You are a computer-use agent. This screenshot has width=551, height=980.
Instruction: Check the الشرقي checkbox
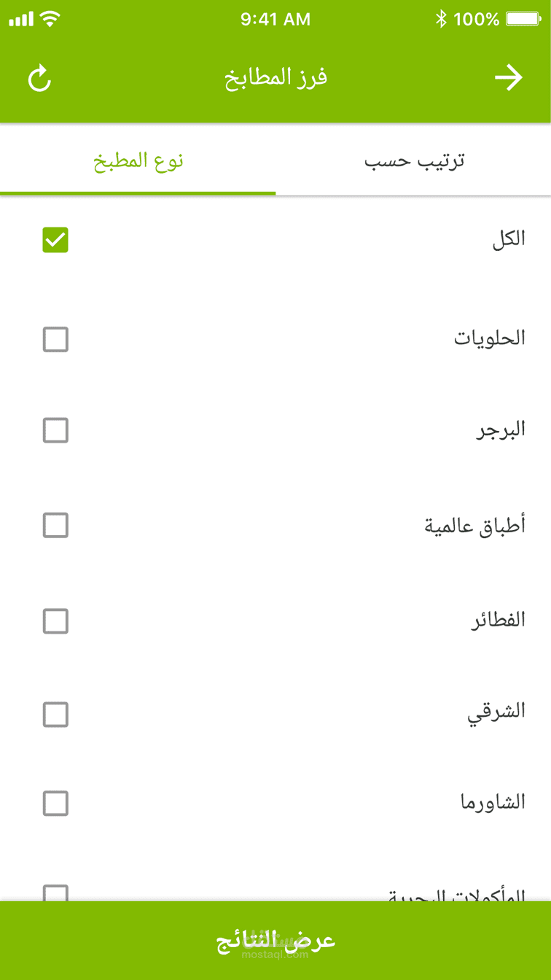[55, 715]
